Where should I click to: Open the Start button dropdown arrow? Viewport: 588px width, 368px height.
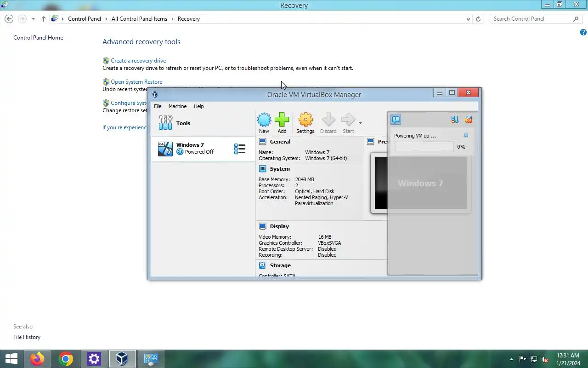click(x=360, y=123)
